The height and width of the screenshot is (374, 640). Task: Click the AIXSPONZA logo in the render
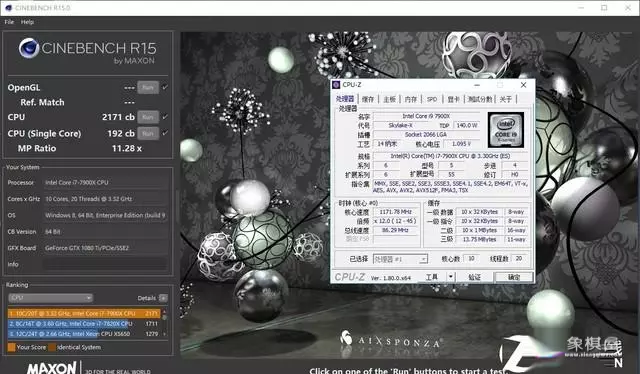389,340
